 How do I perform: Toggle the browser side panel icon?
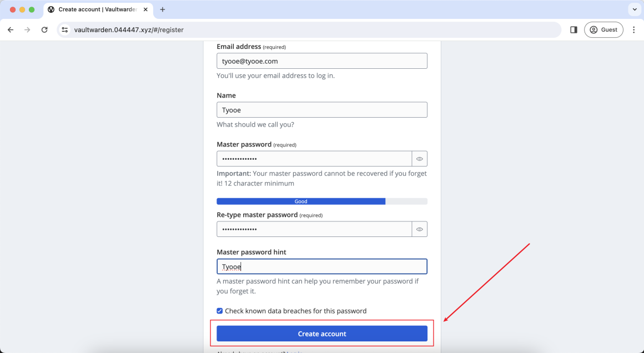[573, 30]
